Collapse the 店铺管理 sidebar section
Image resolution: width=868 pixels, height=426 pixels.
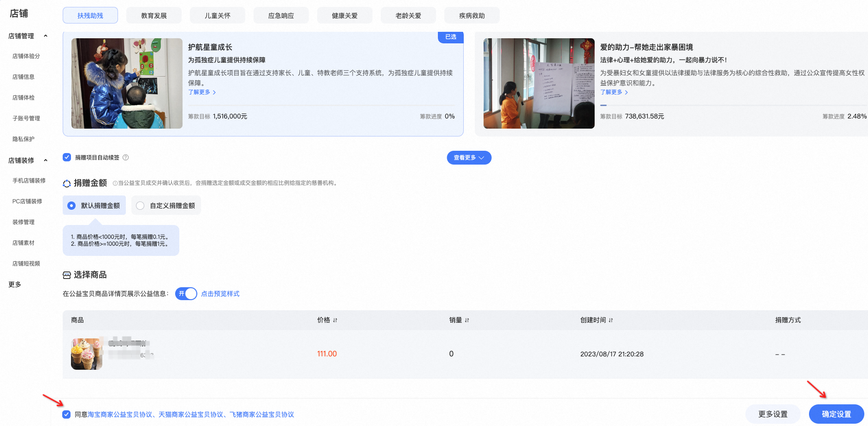click(45, 36)
